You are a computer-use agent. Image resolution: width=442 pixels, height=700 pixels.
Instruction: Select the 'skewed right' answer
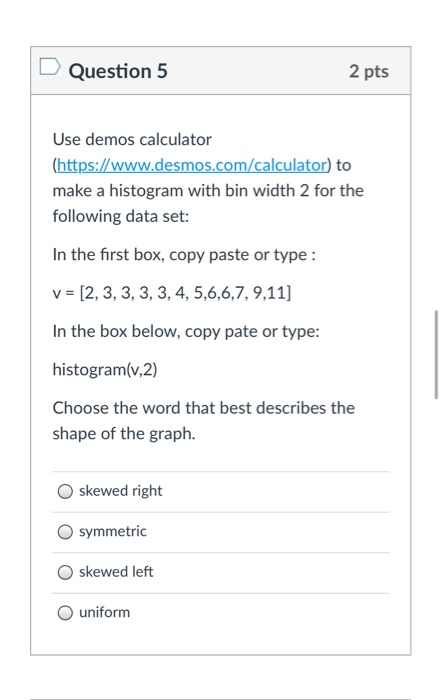[x=65, y=492]
